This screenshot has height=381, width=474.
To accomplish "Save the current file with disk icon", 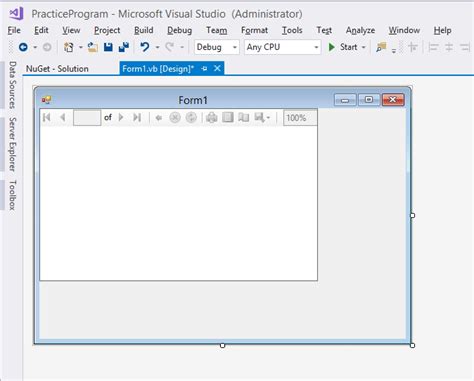I will pos(108,47).
